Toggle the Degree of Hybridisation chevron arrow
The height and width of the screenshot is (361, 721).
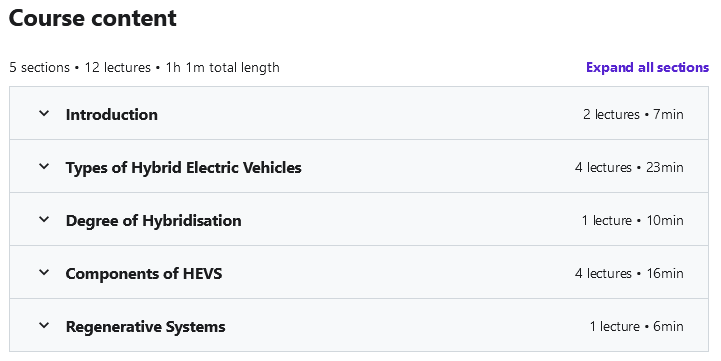44,219
